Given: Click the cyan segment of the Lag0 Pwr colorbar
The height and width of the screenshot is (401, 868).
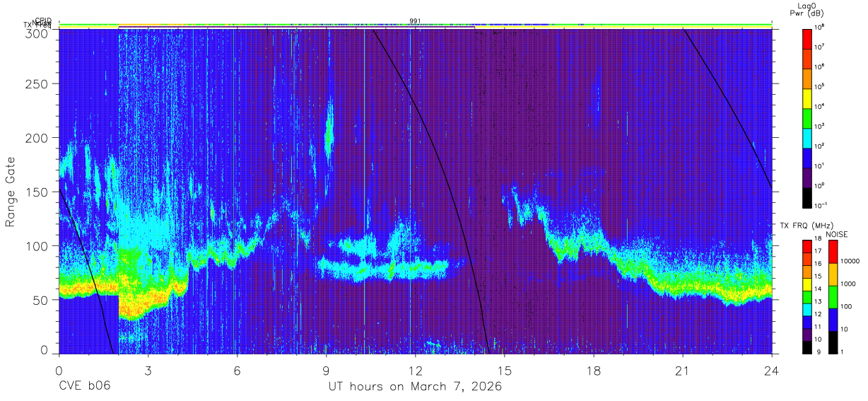Looking at the screenshot, I should pyautogui.click(x=807, y=136).
